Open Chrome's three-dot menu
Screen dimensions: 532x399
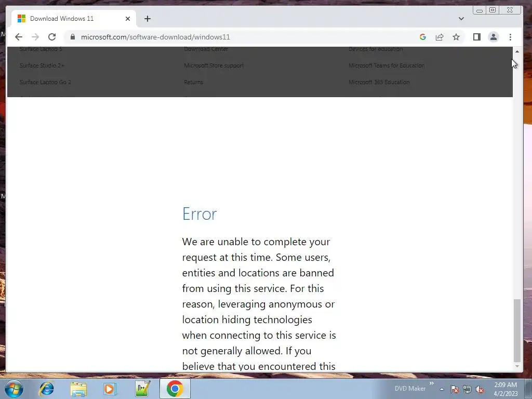point(510,37)
